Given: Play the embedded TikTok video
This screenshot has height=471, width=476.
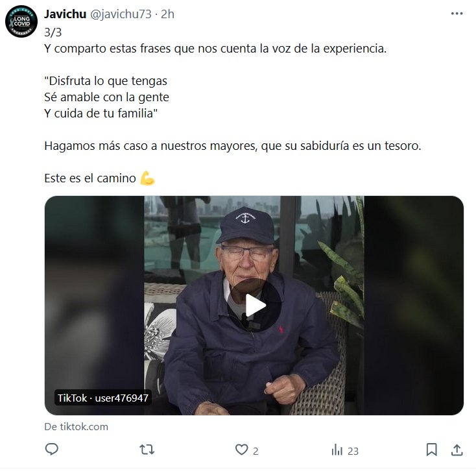Looking at the screenshot, I should [x=255, y=305].
